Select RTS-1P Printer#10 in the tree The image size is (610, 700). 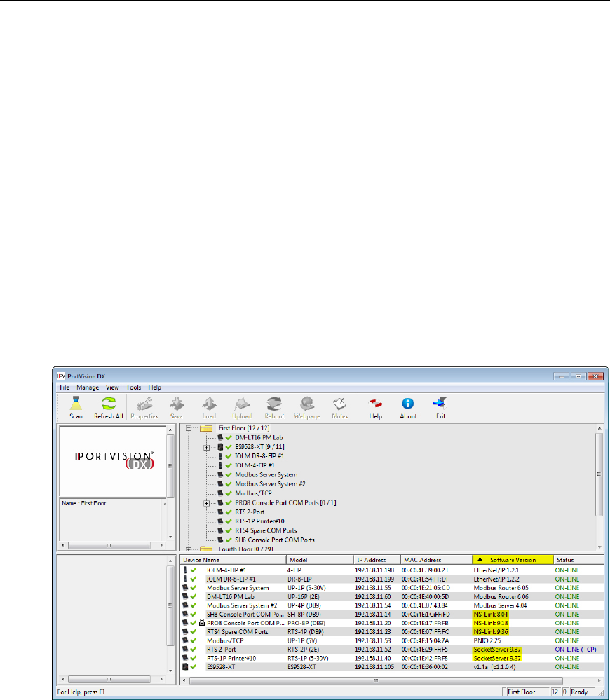coord(259,521)
